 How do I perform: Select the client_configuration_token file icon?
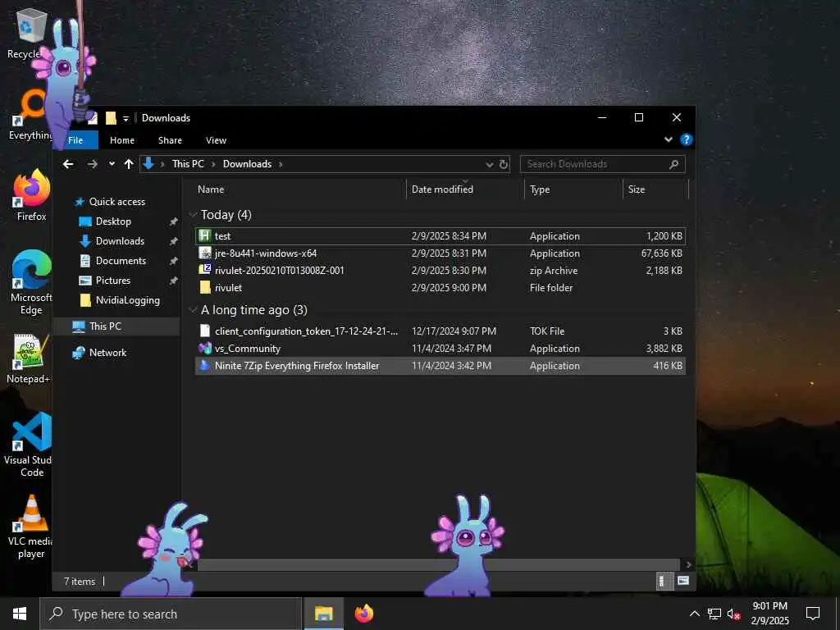tap(204, 331)
